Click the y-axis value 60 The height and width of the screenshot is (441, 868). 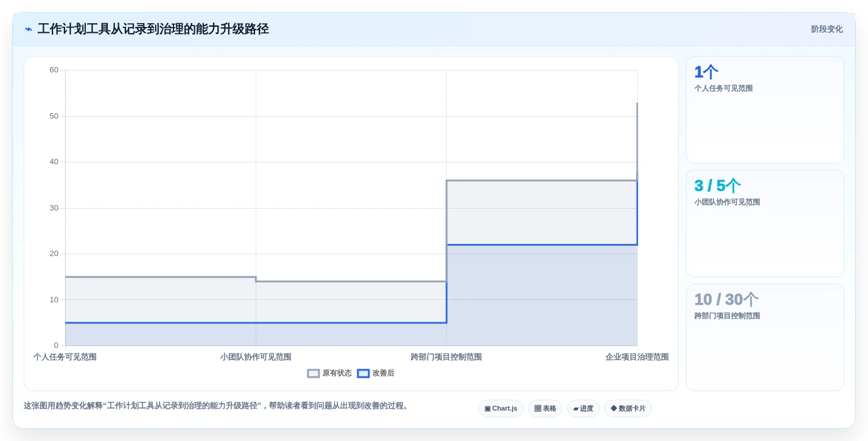tap(54, 70)
